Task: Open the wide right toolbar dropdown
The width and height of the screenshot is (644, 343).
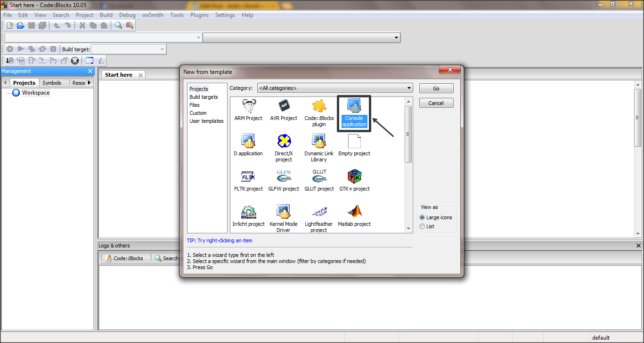Action: pyautogui.click(x=302, y=37)
